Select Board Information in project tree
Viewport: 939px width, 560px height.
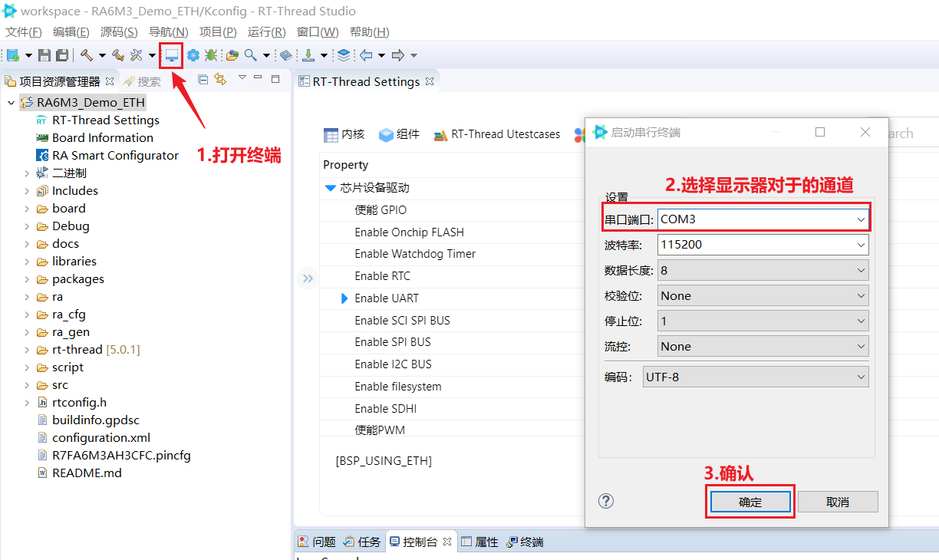(95, 138)
